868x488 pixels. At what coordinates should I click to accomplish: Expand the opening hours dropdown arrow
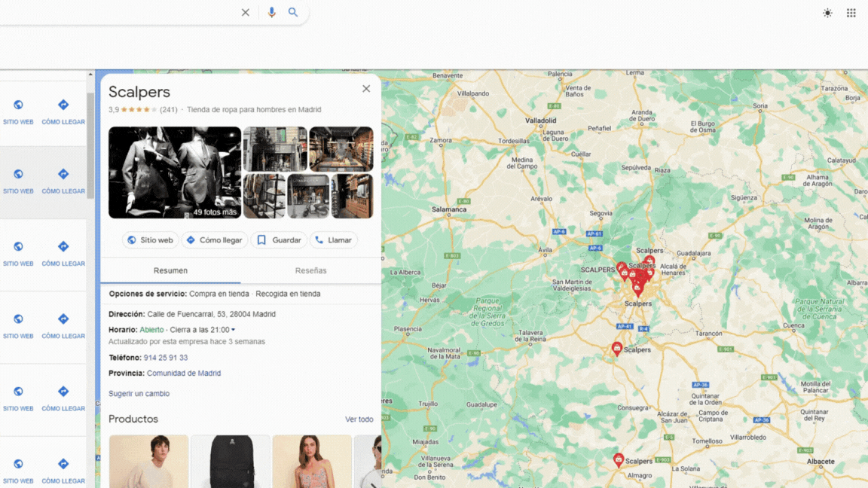pos(234,330)
